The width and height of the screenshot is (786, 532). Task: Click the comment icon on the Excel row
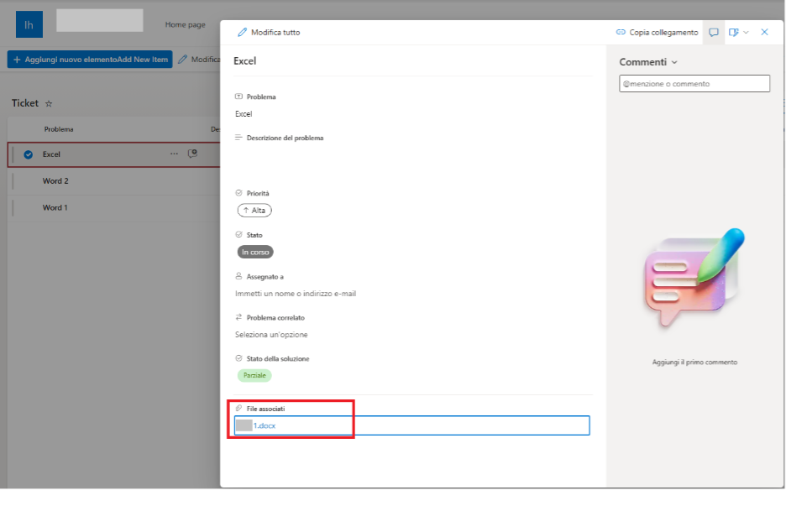[192, 154]
